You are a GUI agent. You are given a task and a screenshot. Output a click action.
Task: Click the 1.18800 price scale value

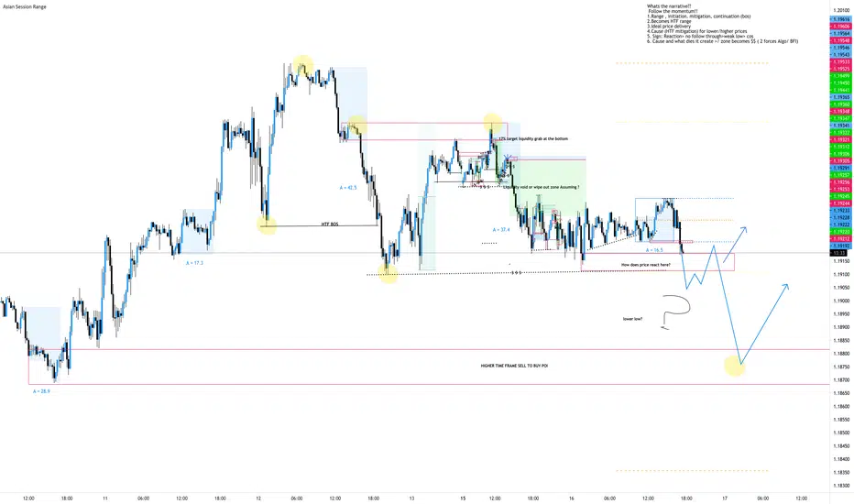(843, 354)
